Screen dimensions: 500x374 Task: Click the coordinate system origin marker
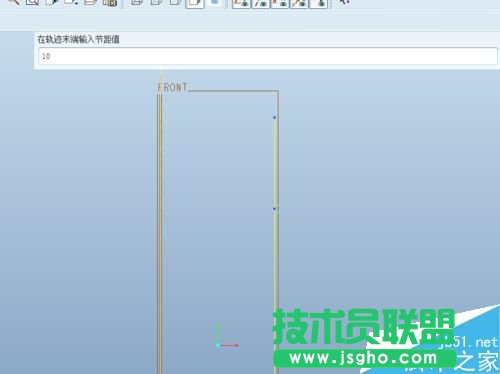click(x=218, y=345)
